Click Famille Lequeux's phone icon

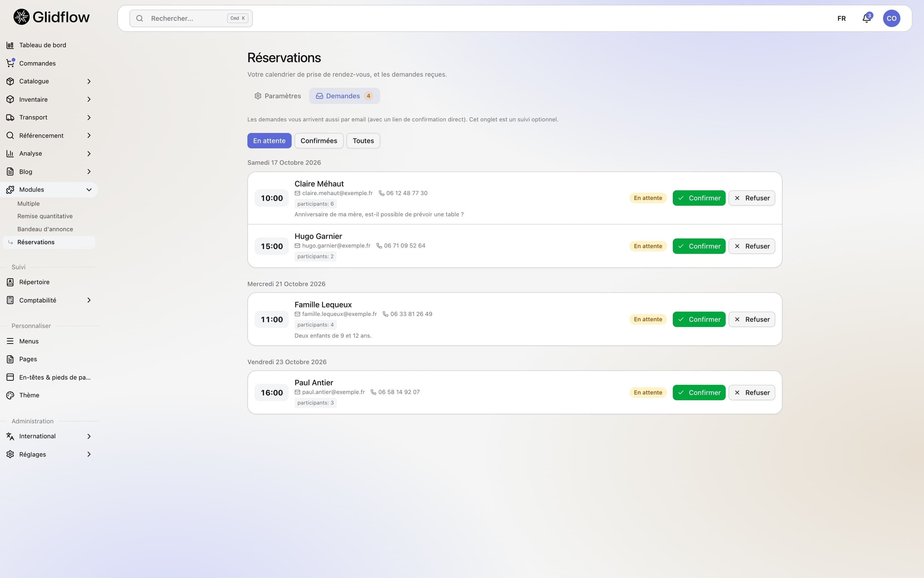[x=386, y=314]
